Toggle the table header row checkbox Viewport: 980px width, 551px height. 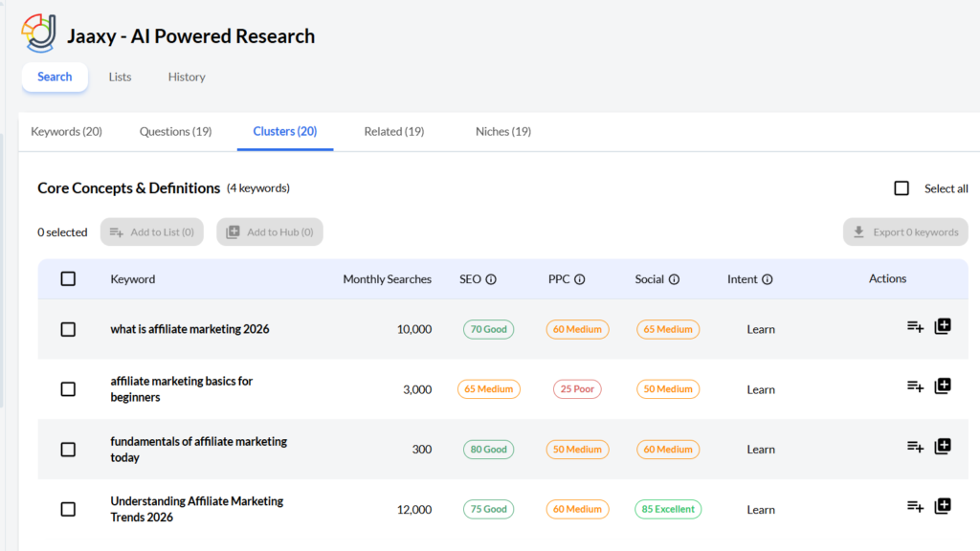[68, 279]
